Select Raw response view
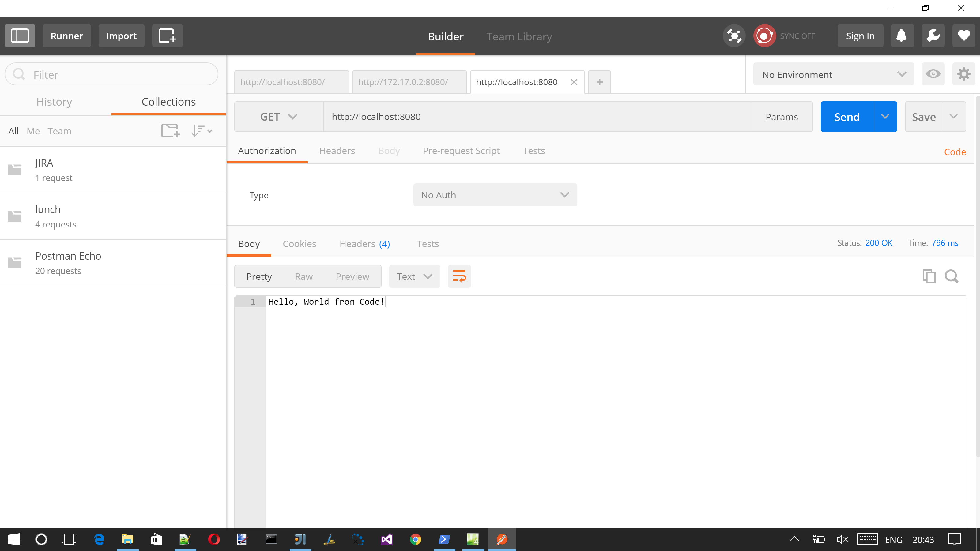 click(303, 276)
